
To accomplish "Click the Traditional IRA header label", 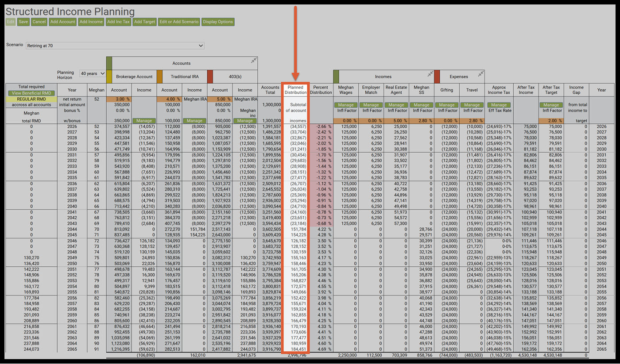I will coord(185,77).
